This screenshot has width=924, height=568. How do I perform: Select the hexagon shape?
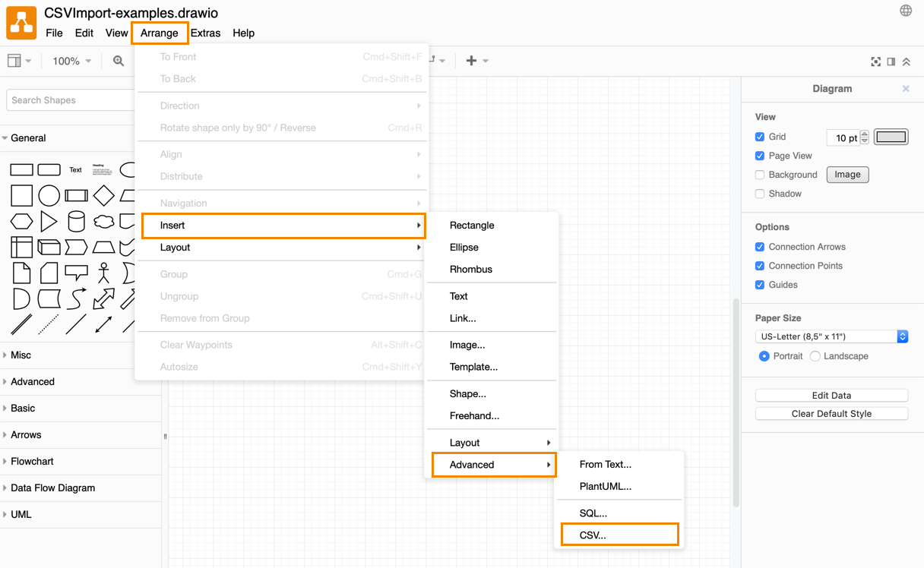pyautogui.click(x=21, y=222)
